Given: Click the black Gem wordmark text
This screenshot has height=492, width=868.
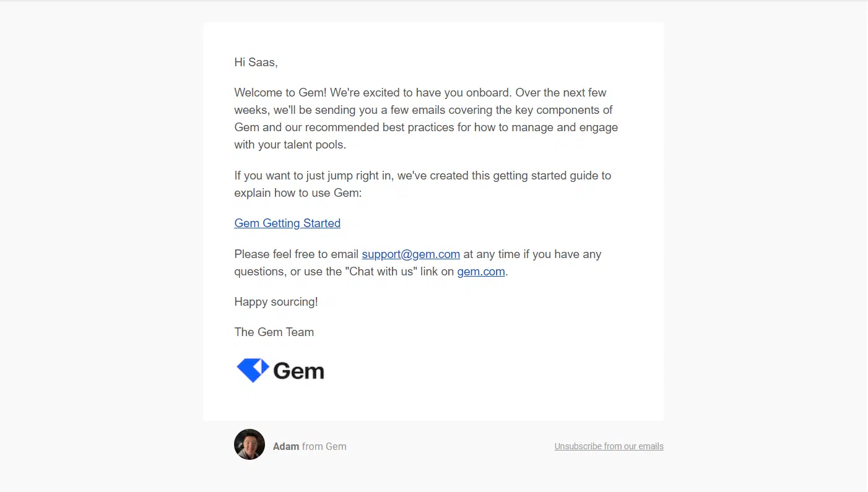Looking at the screenshot, I should [x=298, y=371].
